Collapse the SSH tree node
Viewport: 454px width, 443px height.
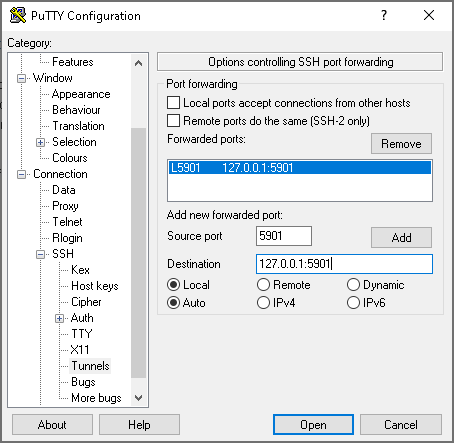40,254
